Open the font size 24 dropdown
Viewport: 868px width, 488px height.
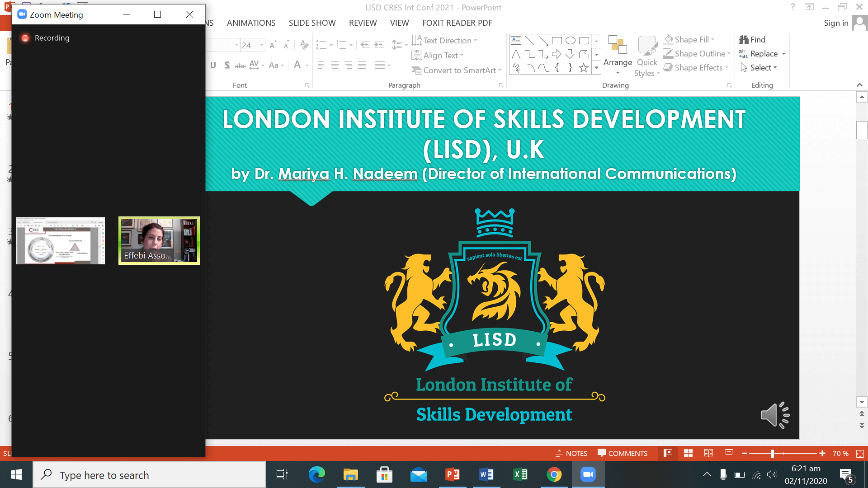pos(261,45)
